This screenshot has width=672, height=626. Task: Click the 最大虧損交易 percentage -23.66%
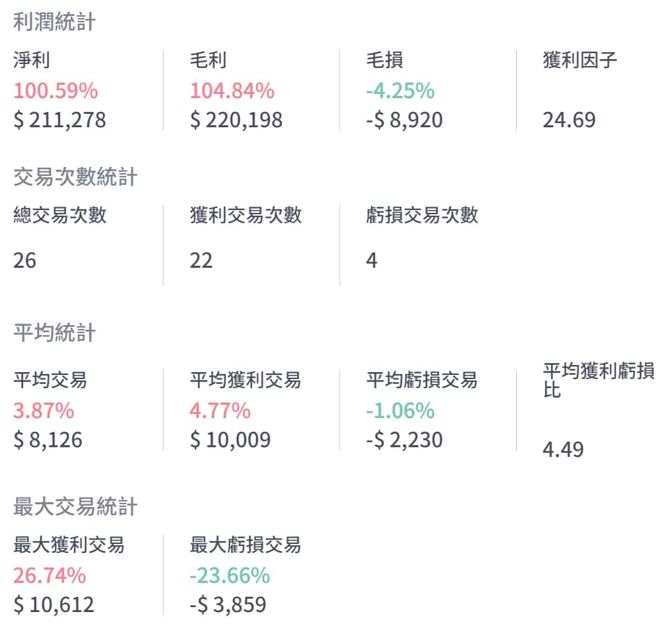coord(230,575)
